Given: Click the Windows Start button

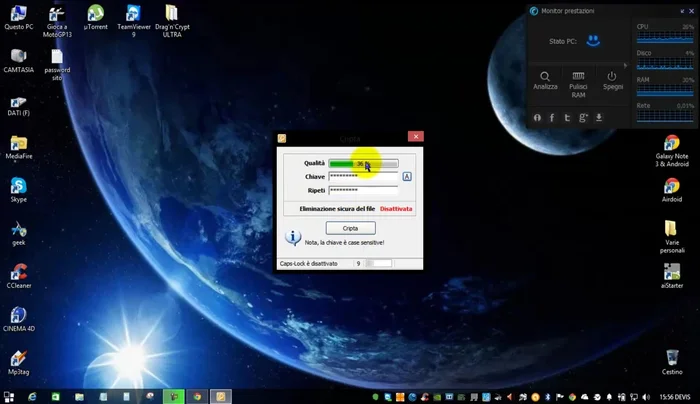Looking at the screenshot, I should [x=10, y=396].
